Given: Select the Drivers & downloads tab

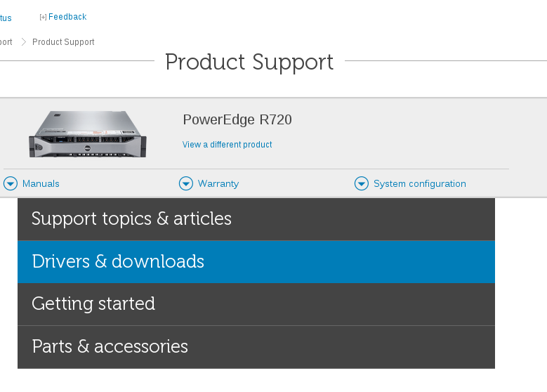Looking at the screenshot, I should click(x=256, y=262).
